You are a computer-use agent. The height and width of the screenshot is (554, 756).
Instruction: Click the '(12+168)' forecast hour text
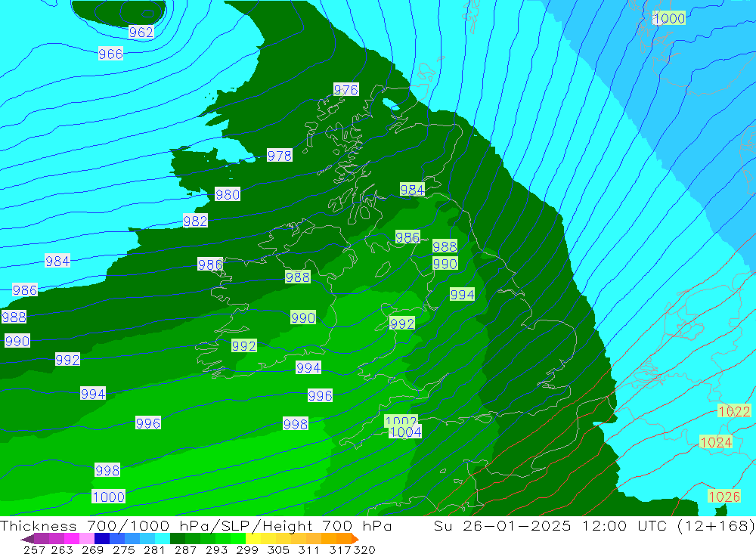click(715, 525)
